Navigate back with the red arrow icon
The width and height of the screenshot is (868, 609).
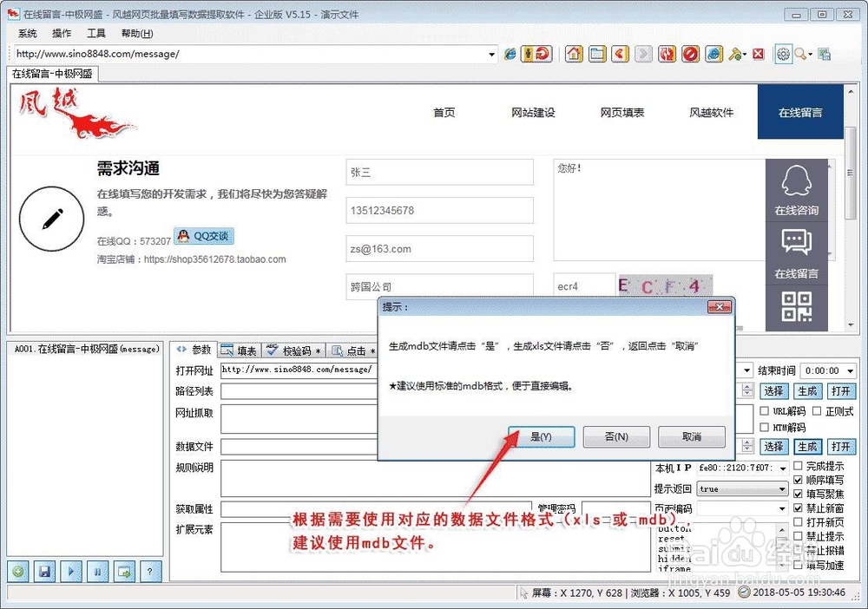pos(620,54)
